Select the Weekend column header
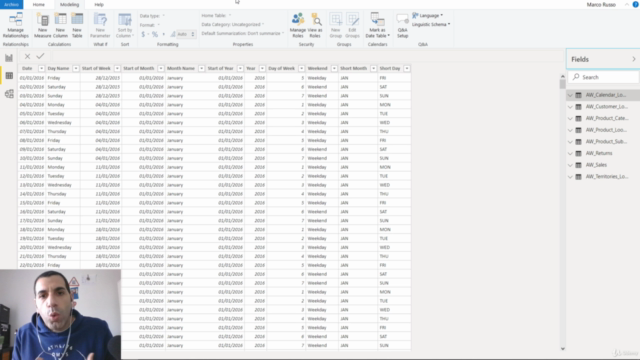Viewport: 640px width, 360px height. 318,68
